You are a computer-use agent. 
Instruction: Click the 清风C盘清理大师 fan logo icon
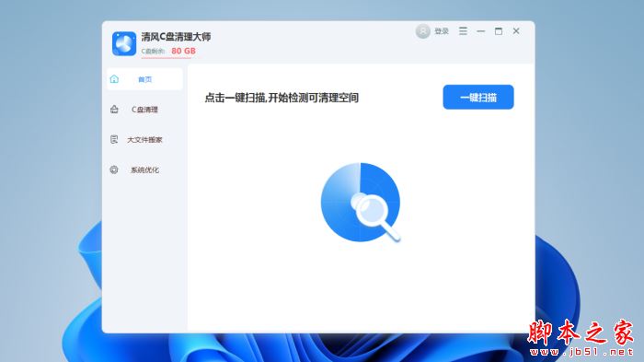pos(124,43)
